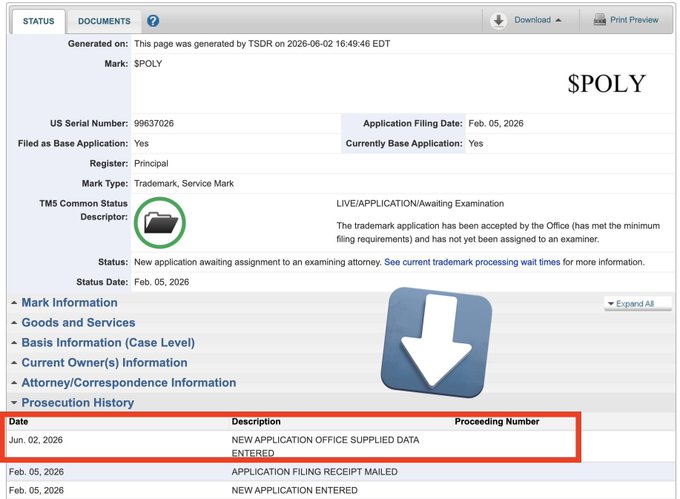Expand the Goods and Services section
The image size is (680, 499).
tap(78, 323)
